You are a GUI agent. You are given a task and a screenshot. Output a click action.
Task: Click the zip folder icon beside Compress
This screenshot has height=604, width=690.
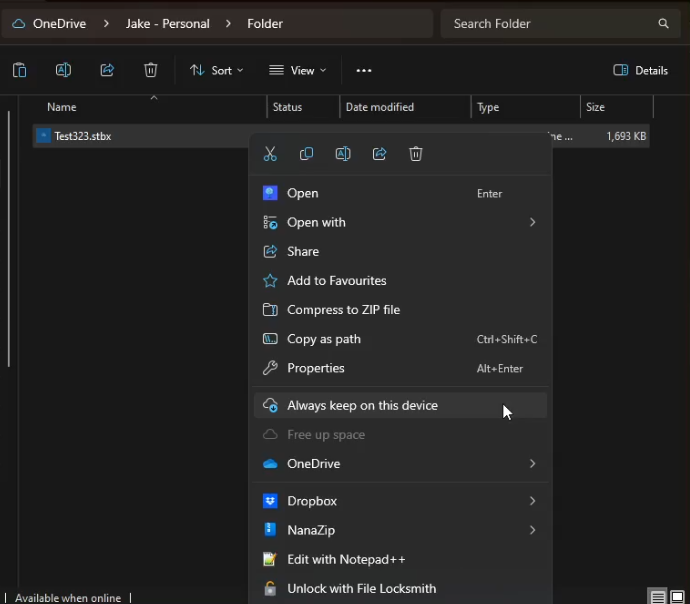click(x=270, y=310)
